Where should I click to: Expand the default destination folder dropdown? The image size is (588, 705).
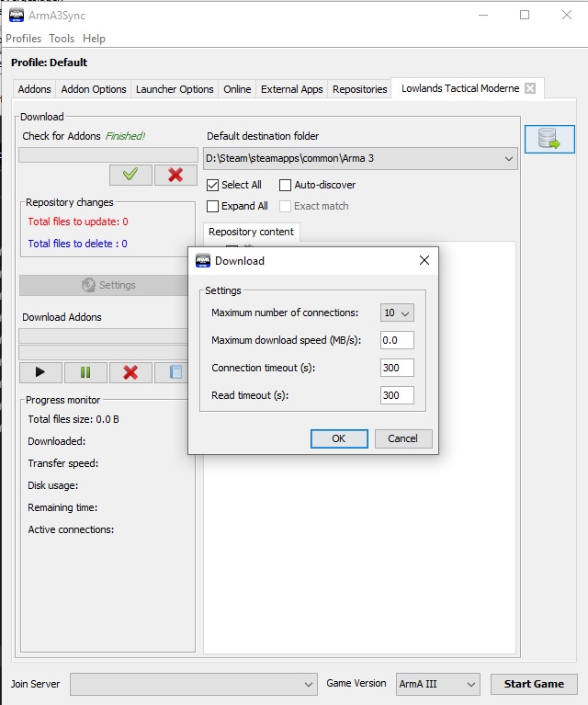[509, 159]
